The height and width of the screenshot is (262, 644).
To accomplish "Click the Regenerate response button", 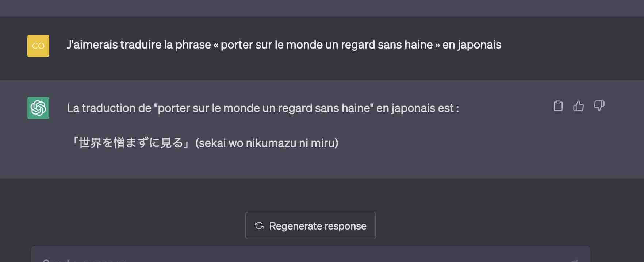I will 311,226.
